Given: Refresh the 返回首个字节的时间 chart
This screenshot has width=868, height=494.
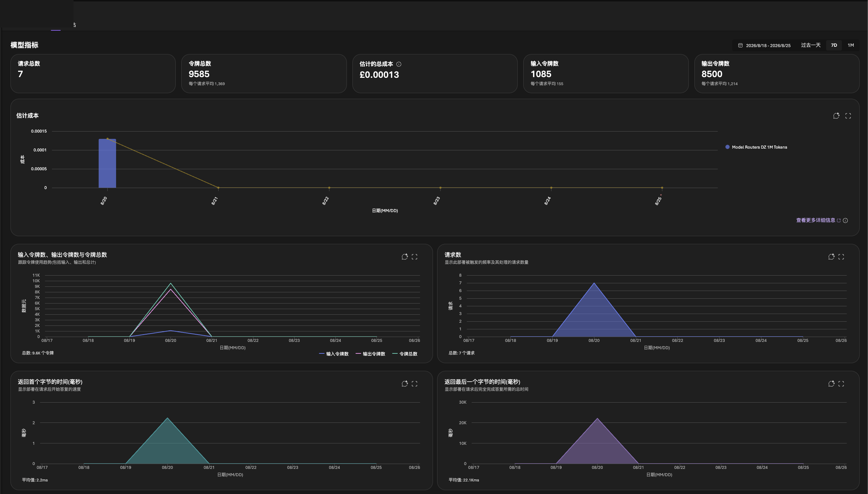Looking at the screenshot, I should (405, 384).
